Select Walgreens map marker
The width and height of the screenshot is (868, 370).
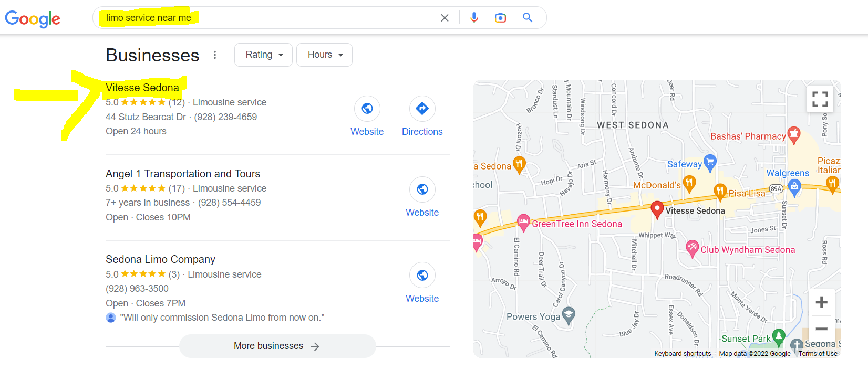pyautogui.click(x=794, y=187)
